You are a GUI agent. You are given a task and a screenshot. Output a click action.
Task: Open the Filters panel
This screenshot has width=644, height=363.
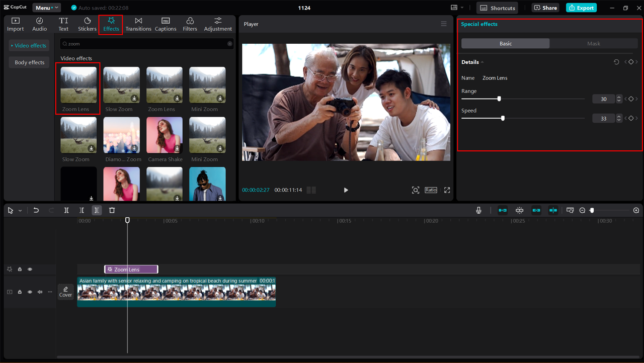click(x=190, y=24)
